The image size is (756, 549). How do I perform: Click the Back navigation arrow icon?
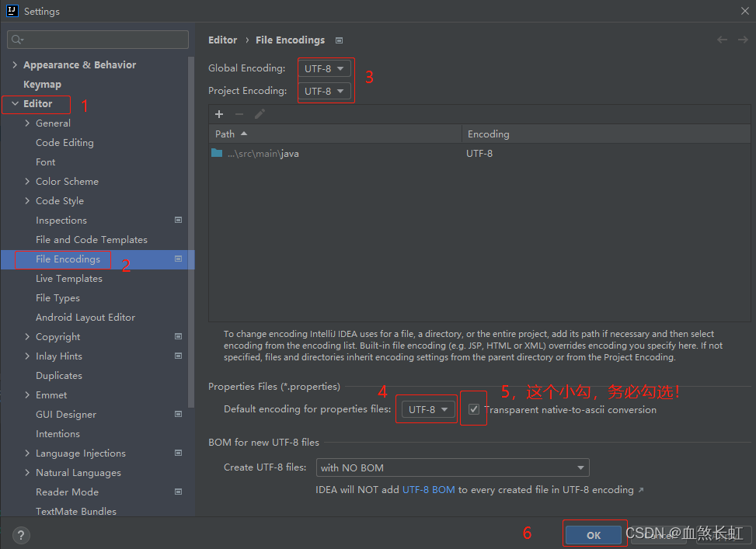(x=723, y=40)
